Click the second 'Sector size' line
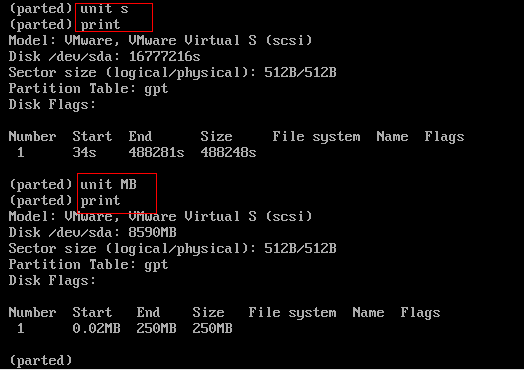The image size is (524, 371). coord(172,249)
